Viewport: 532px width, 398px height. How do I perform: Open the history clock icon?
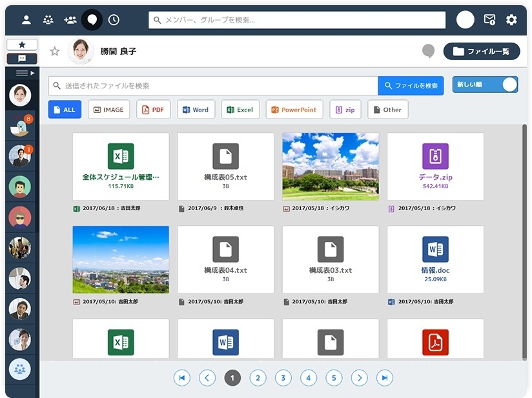click(x=114, y=20)
